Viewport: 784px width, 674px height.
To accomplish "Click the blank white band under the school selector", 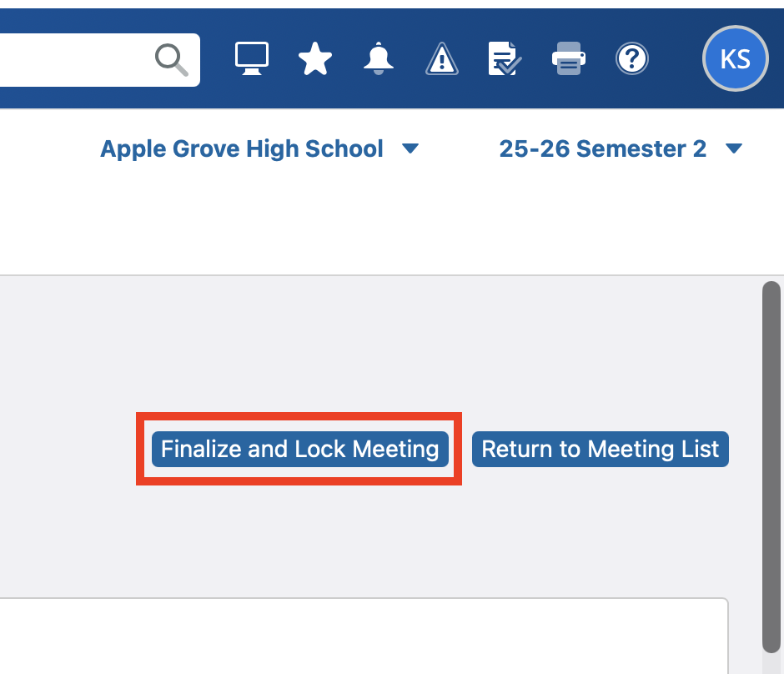I will tap(375, 225).
